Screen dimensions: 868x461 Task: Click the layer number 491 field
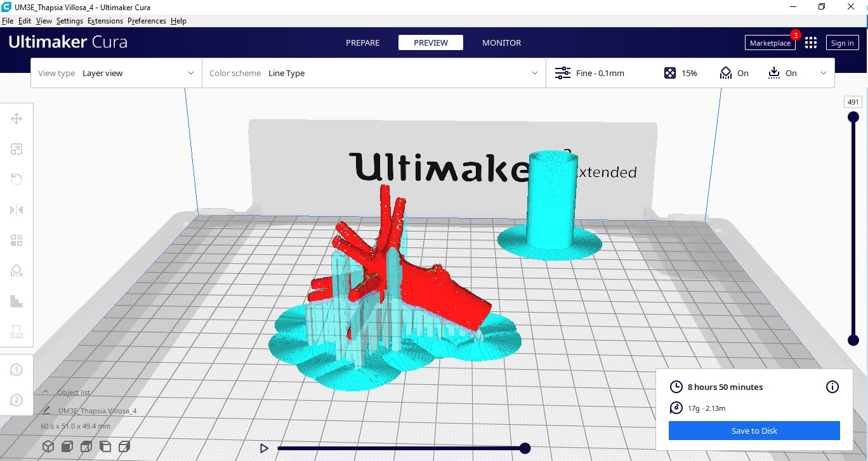click(x=853, y=102)
